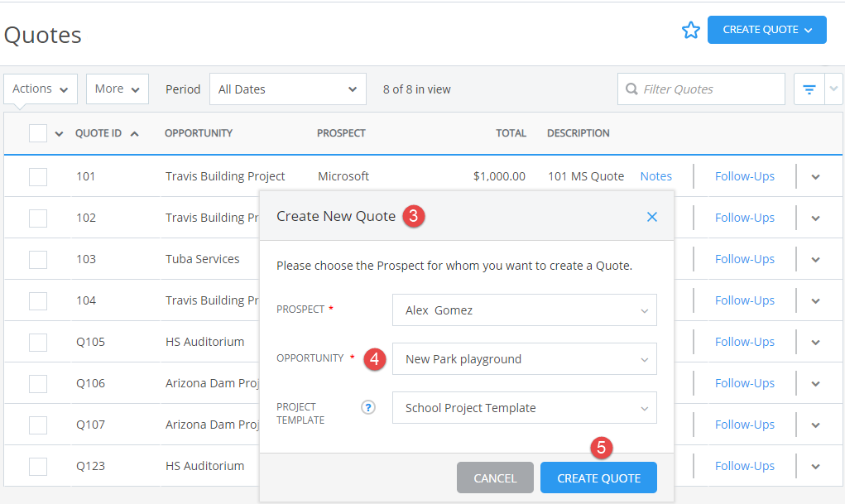
Task: Open Follow-Ups for quote 101
Action: coord(745,176)
